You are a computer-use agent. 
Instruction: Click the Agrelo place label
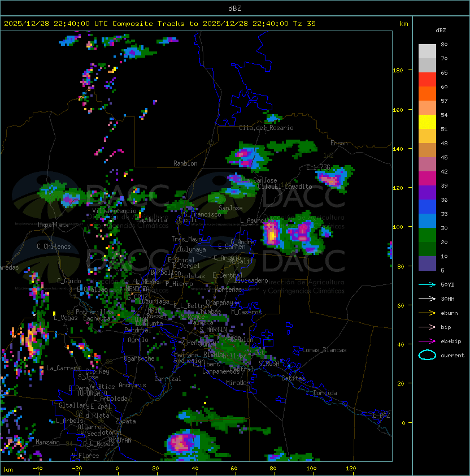pos(138,340)
